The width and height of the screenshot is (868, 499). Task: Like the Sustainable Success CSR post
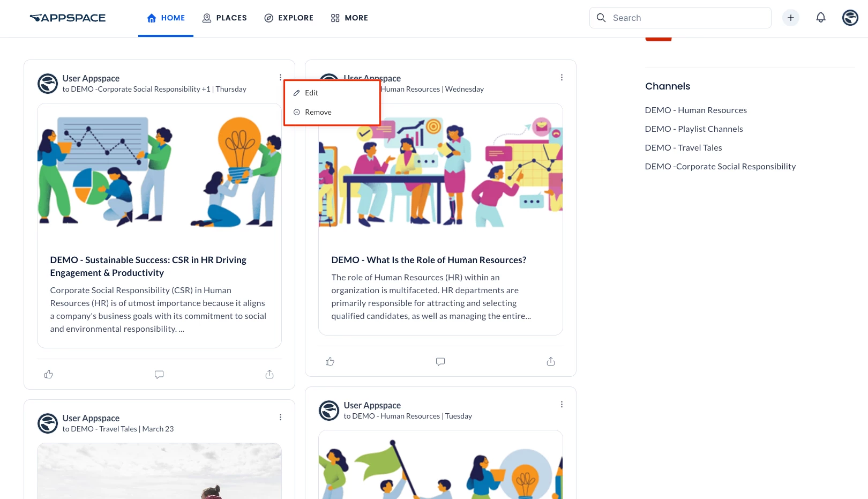pos(49,374)
